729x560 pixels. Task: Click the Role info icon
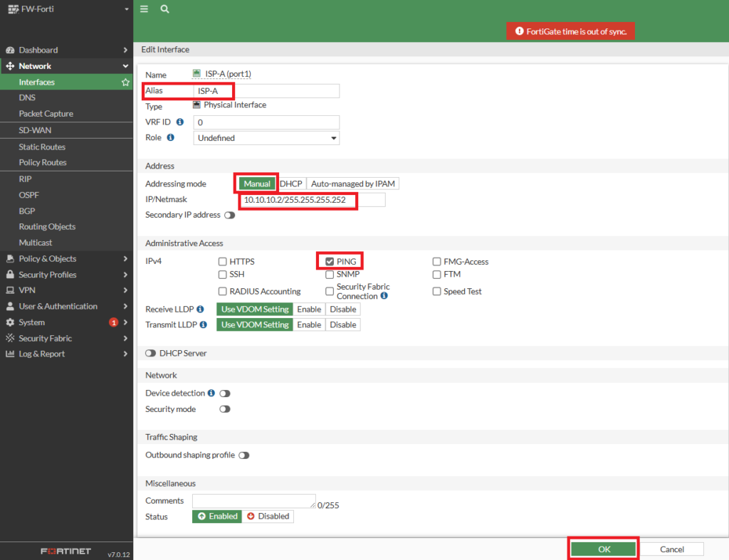coord(170,138)
